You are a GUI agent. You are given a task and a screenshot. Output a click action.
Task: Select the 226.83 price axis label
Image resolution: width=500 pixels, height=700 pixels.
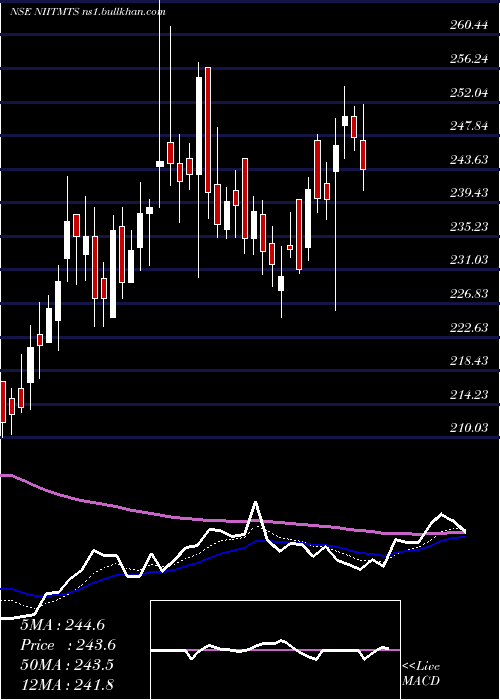pyautogui.click(x=469, y=294)
